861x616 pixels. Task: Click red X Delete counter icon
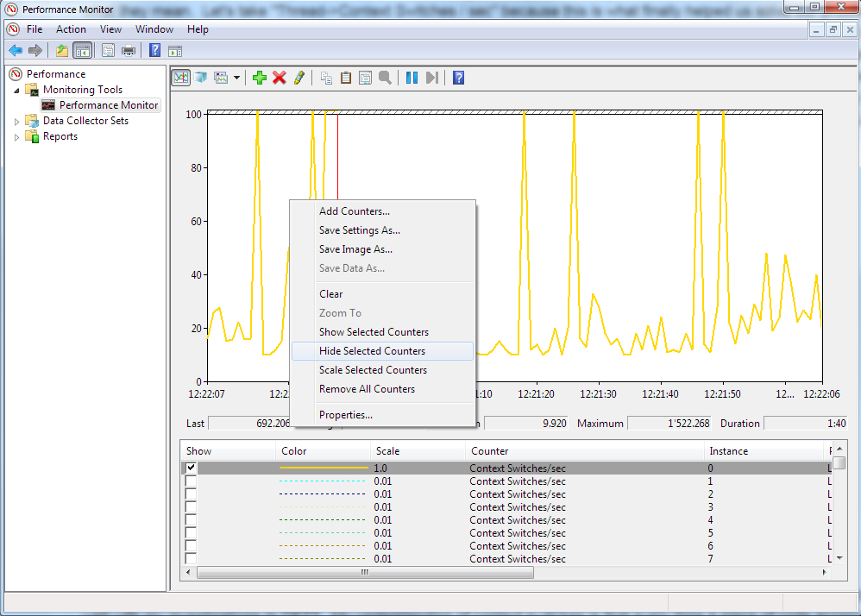click(279, 78)
